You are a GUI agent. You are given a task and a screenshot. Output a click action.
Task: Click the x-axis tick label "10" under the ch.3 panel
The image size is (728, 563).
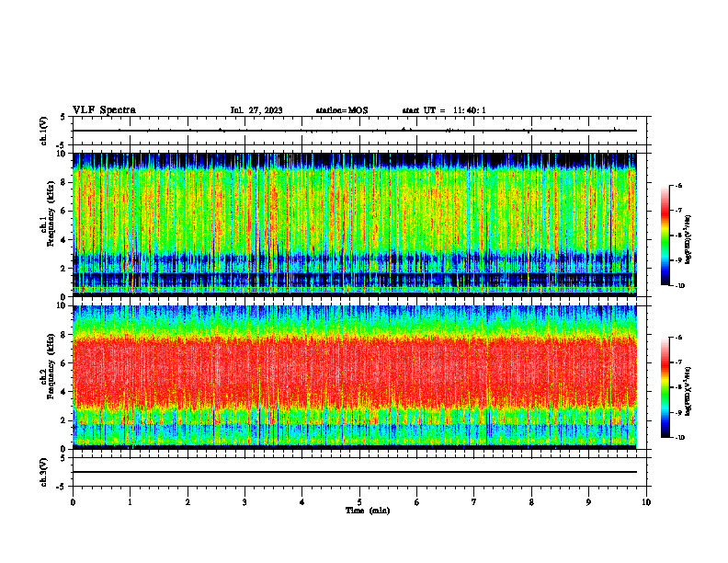(x=646, y=502)
